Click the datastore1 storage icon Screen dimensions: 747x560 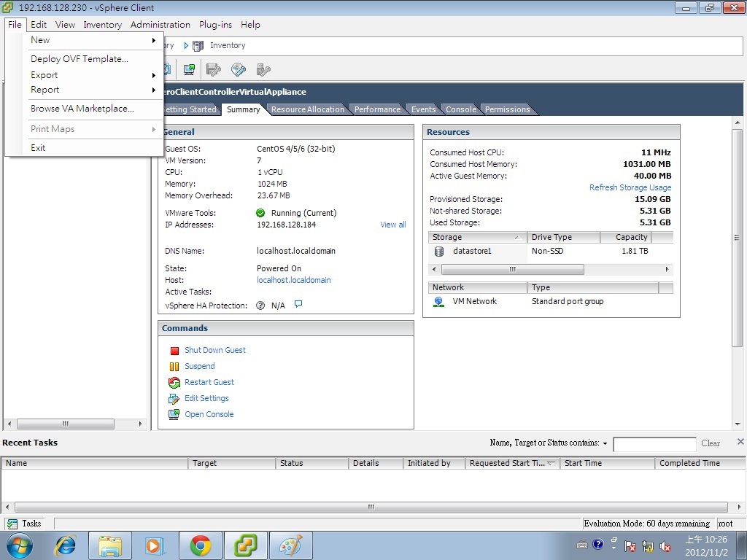tap(438, 252)
